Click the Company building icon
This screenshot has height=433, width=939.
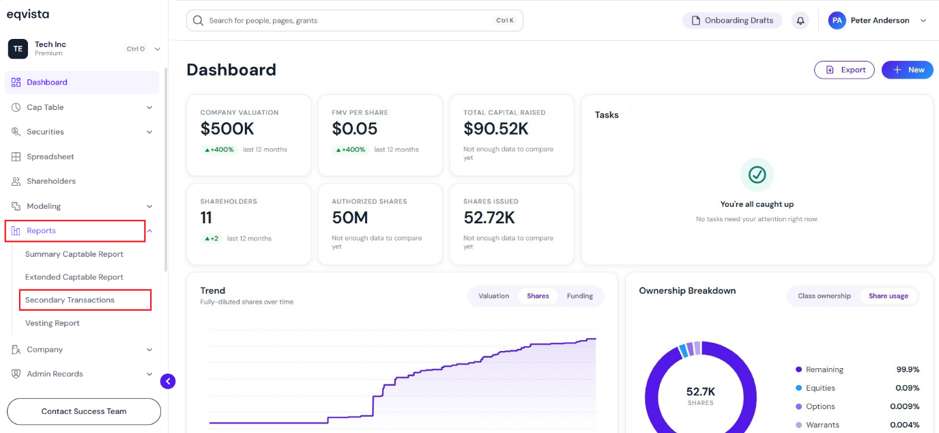pyautogui.click(x=16, y=349)
